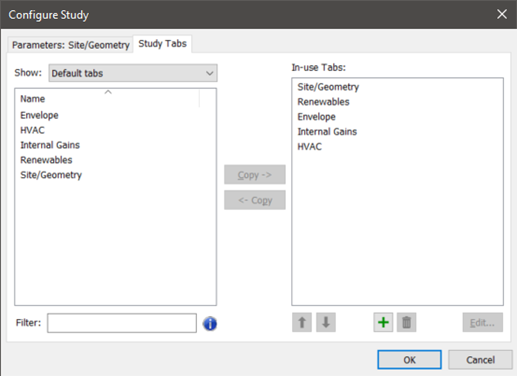This screenshot has height=376, width=517.
Task: Select Site/Geometry in In-use Tabs
Action: pyautogui.click(x=328, y=87)
